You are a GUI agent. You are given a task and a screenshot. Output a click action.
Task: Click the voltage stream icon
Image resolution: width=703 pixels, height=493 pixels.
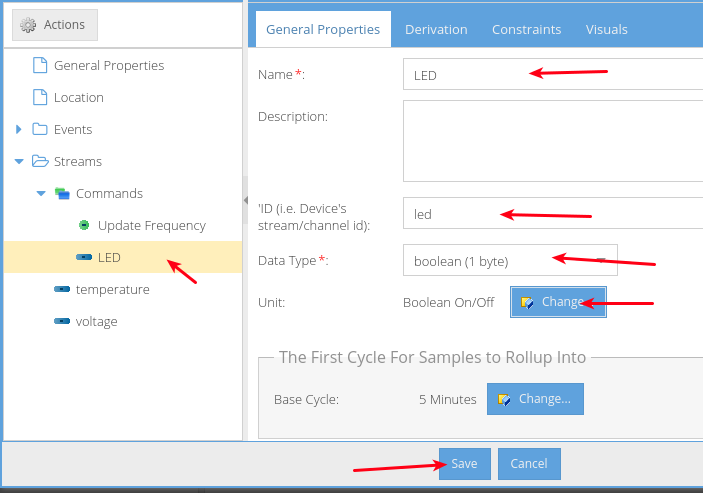click(x=62, y=322)
